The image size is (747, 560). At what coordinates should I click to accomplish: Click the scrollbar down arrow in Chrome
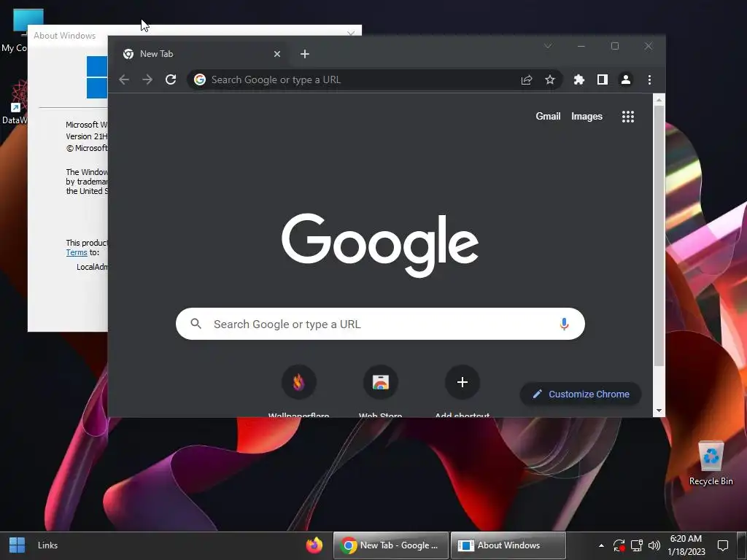(x=659, y=411)
